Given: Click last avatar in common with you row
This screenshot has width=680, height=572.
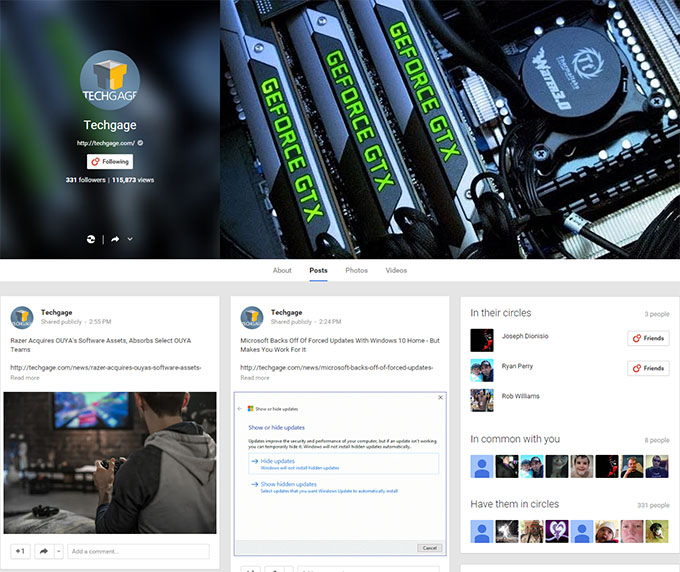Looking at the screenshot, I should (657, 466).
